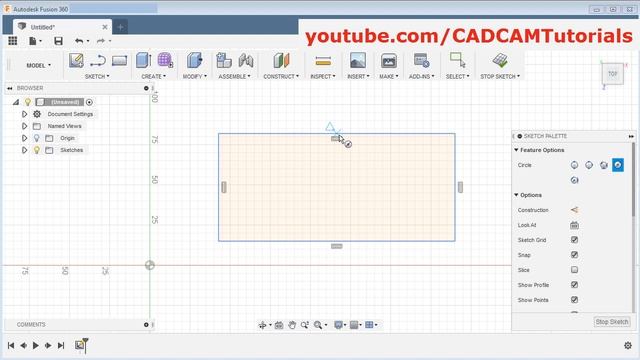Screen dimensions: 640x360
Task: Select the Insert image icon
Action: (x=358, y=60)
